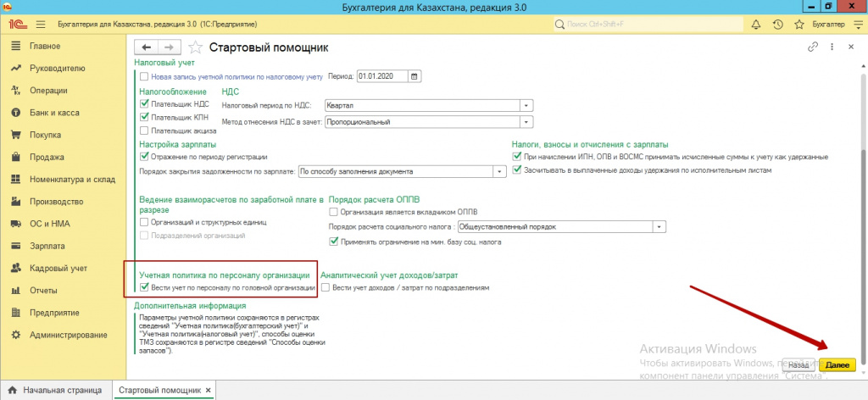Enable Организаций и структурных единиц checkbox

click(x=144, y=222)
